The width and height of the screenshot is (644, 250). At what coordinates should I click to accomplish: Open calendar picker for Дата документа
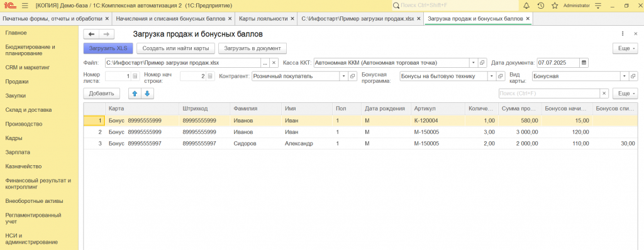click(x=584, y=63)
